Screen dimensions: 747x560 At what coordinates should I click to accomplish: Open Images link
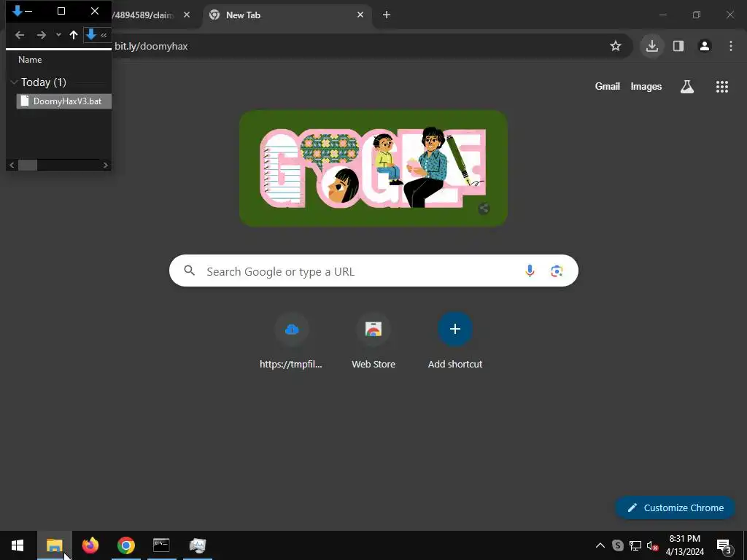click(x=646, y=86)
